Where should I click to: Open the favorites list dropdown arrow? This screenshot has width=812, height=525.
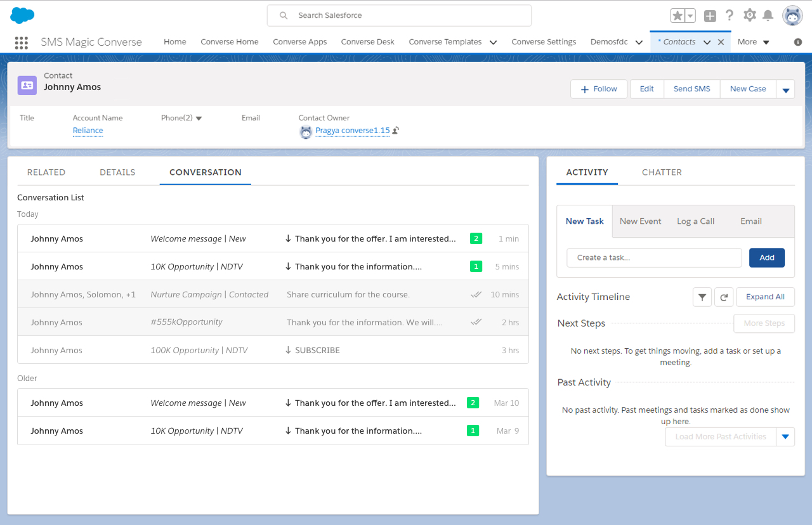click(690, 16)
